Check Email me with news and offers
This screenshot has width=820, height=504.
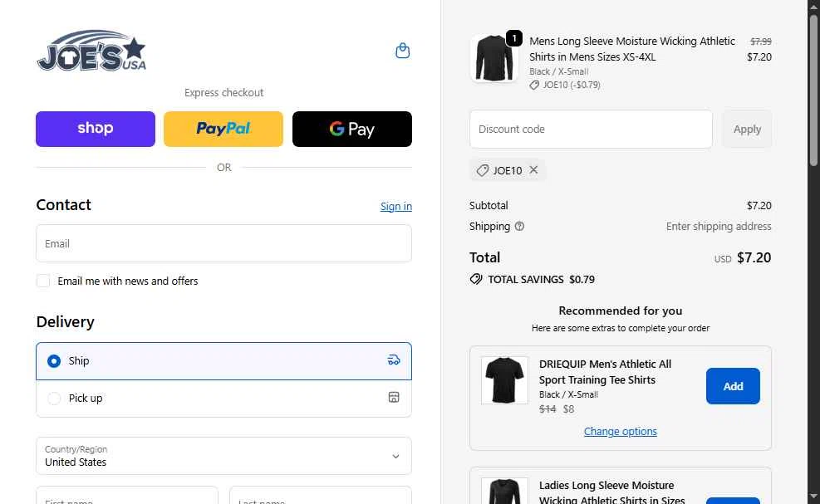(43, 281)
